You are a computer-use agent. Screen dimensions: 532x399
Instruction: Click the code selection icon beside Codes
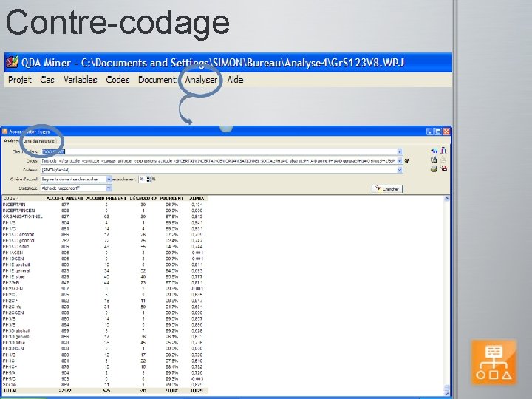(x=407, y=161)
